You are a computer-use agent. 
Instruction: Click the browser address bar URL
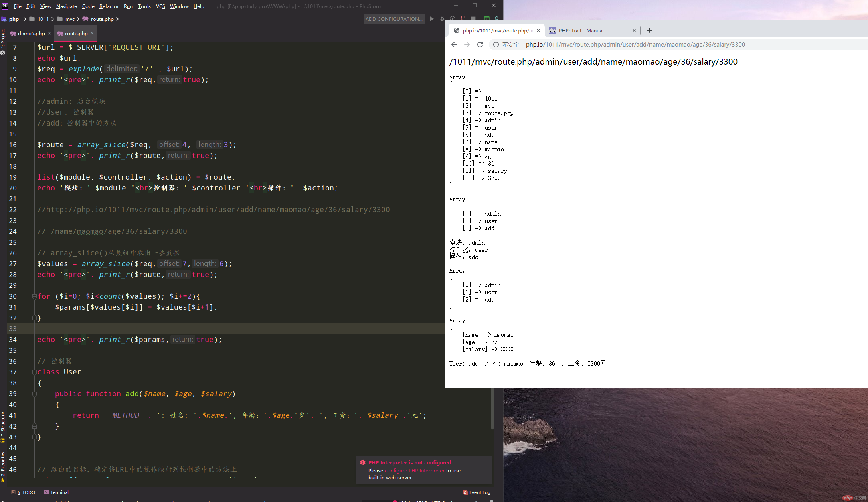click(x=635, y=45)
